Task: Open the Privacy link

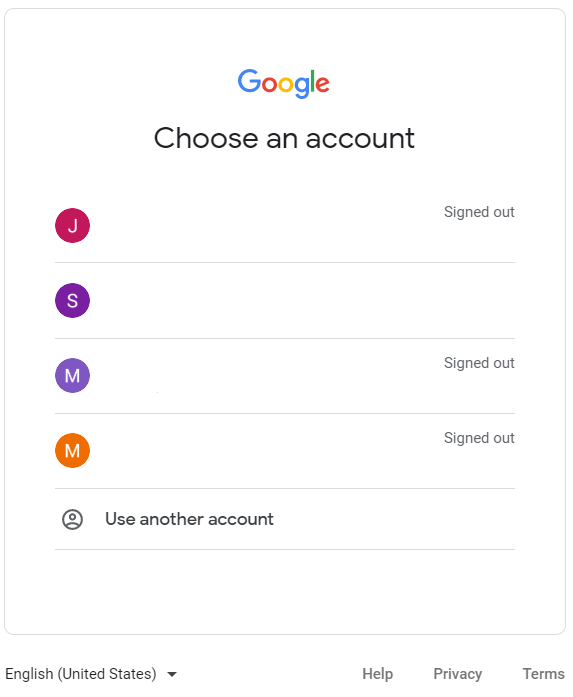Action: (x=457, y=674)
